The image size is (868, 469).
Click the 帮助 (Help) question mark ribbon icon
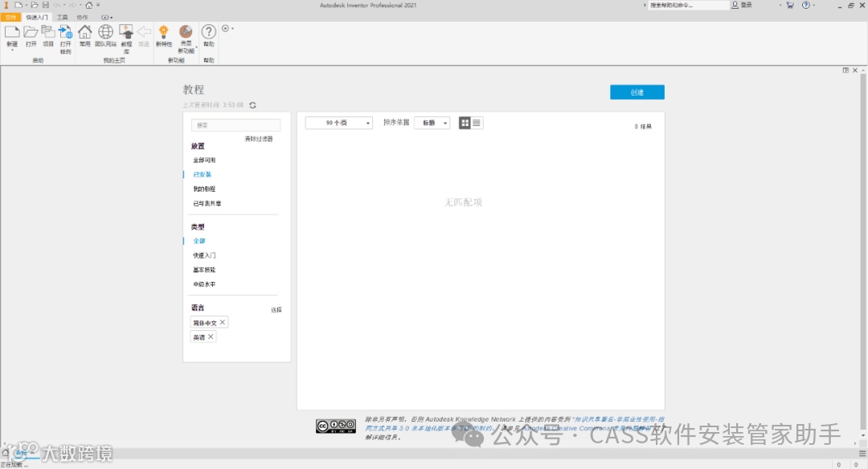coord(209,32)
